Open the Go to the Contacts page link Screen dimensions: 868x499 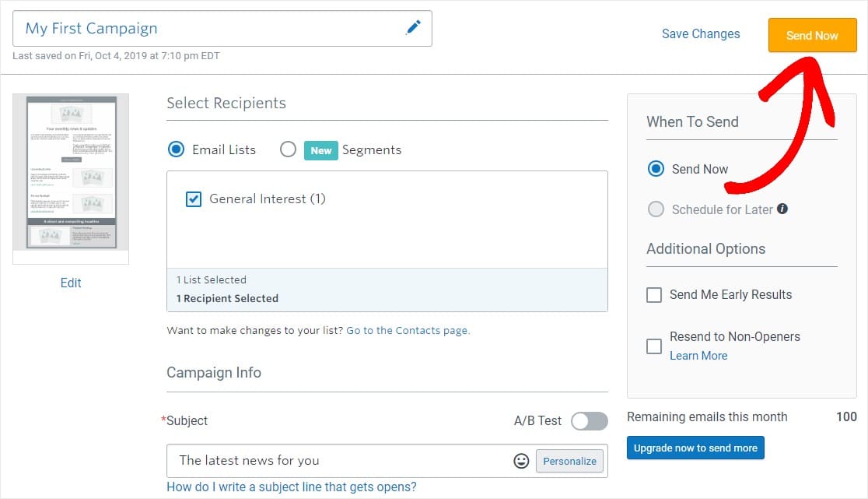point(408,331)
